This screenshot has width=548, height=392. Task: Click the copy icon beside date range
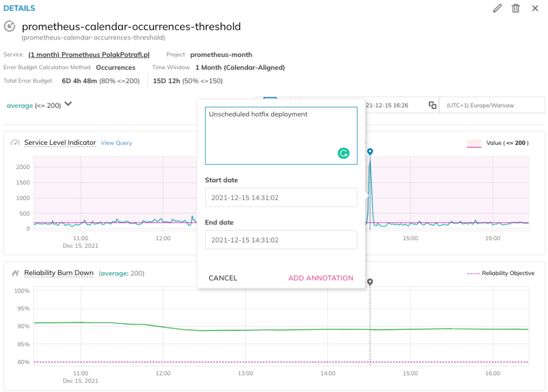click(x=432, y=105)
